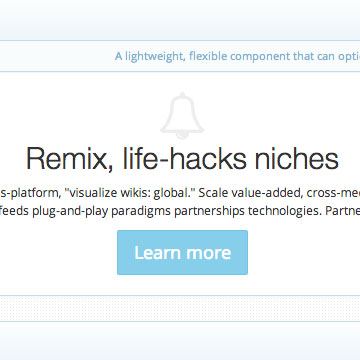This screenshot has width=360, height=360.
Task: Click the quoted "visualize wikis: global." text
Action: [130, 193]
